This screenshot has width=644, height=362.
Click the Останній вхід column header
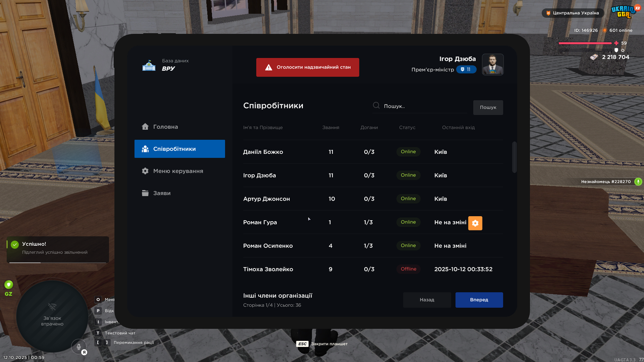click(x=458, y=128)
